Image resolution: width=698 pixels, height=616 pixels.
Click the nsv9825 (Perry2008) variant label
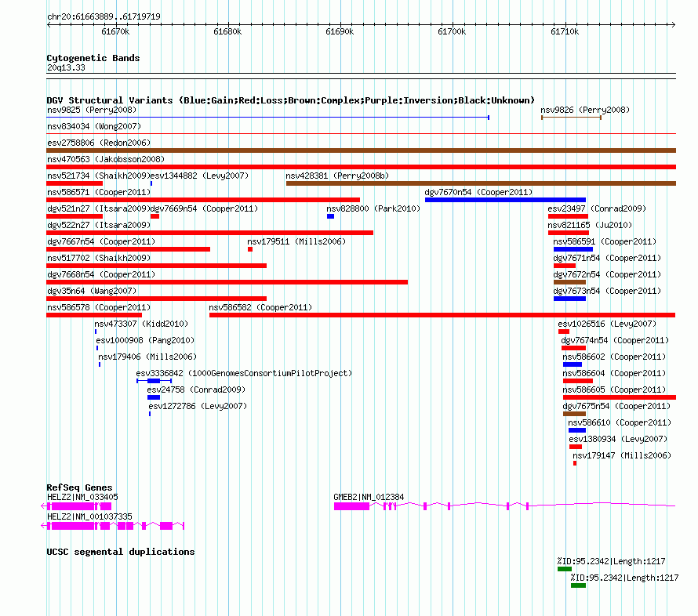pos(92,110)
